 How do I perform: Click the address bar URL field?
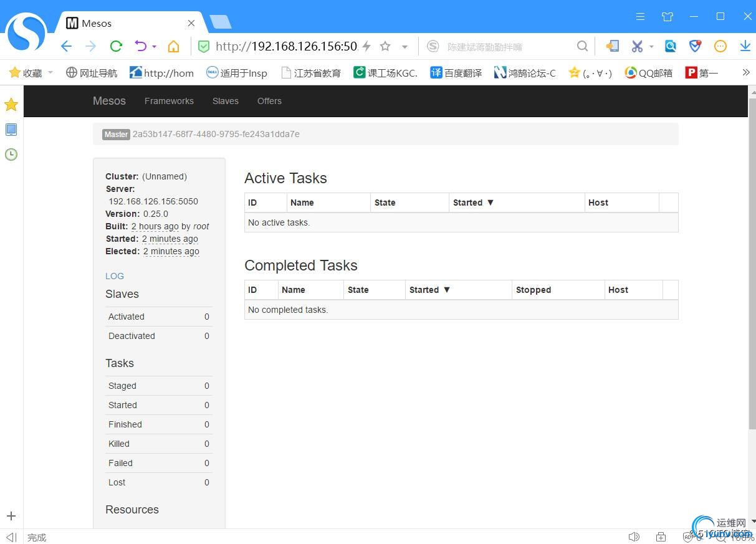(x=286, y=46)
